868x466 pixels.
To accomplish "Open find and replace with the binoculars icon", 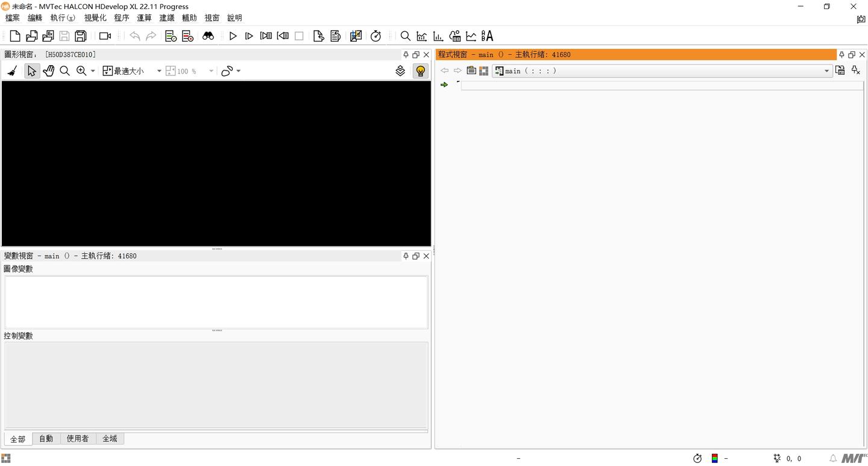I will click(x=208, y=36).
